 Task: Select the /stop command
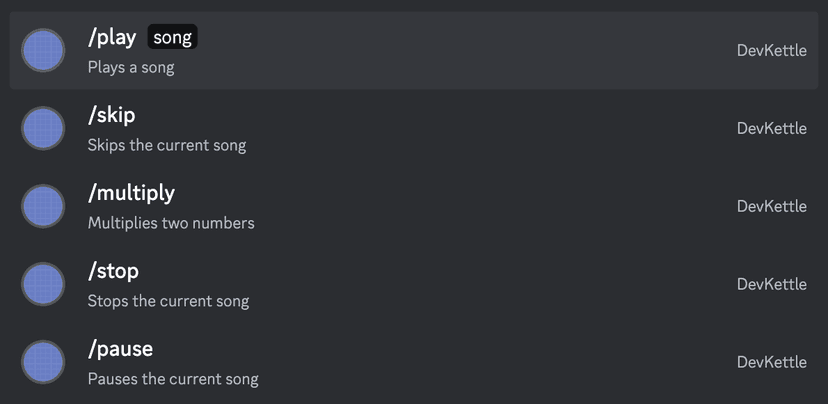click(x=113, y=271)
